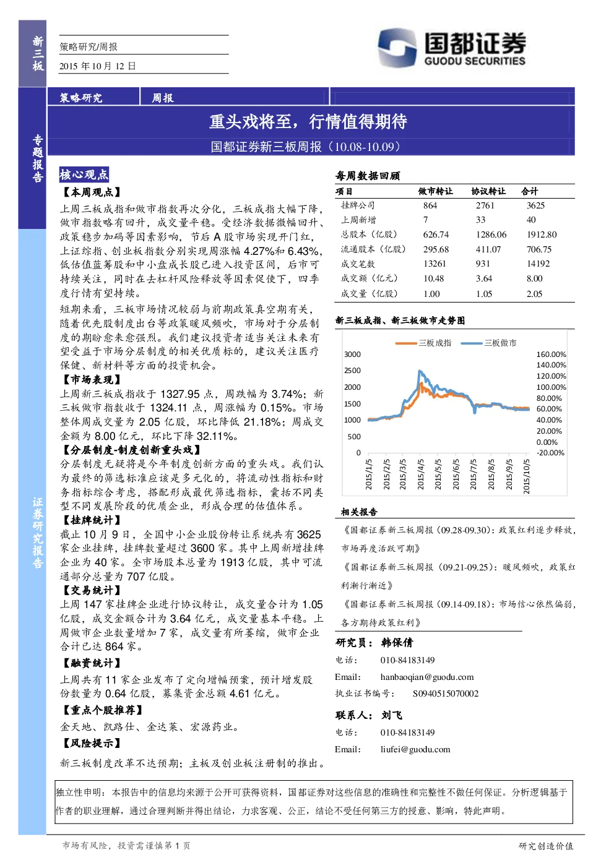614x868 pixels.
Task: Click the '每周数据回顾' table title
Action: [x=368, y=176]
